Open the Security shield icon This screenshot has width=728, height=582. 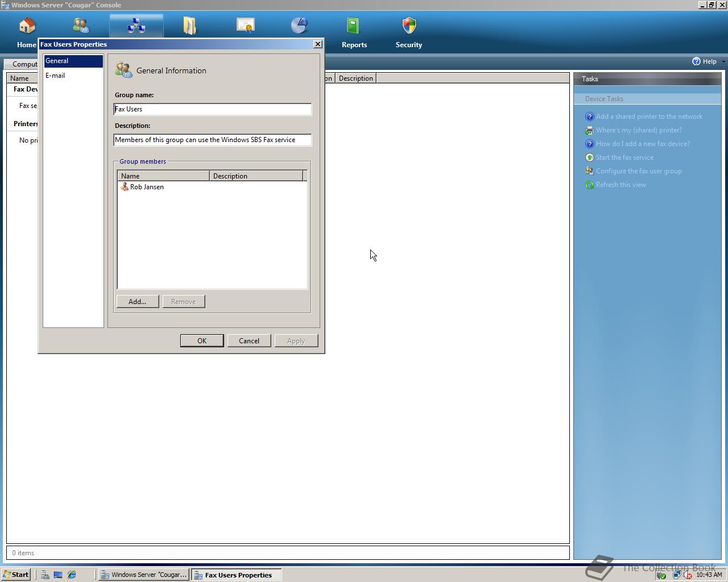(409, 26)
